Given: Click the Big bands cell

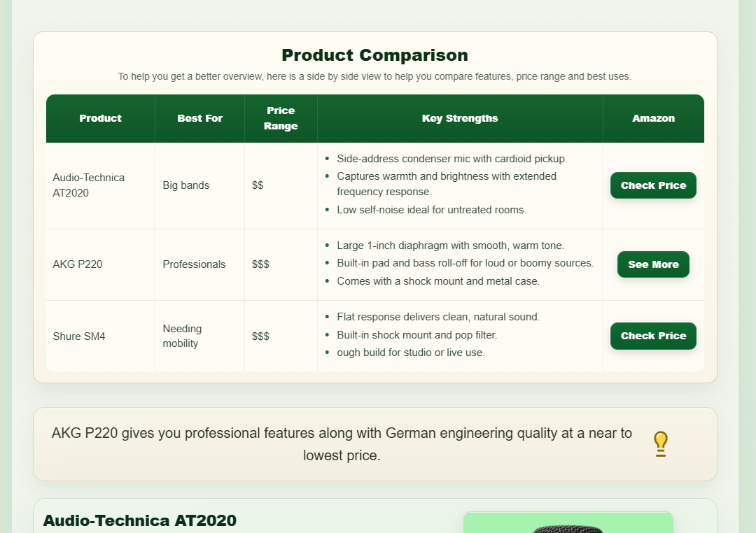Looking at the screenshot, I should (x=199, y=185).
